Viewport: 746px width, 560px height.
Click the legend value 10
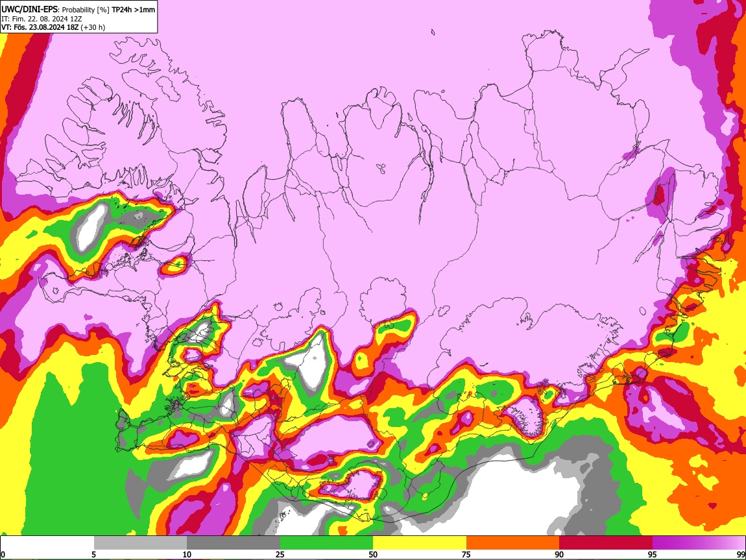(x=187, y=554)
